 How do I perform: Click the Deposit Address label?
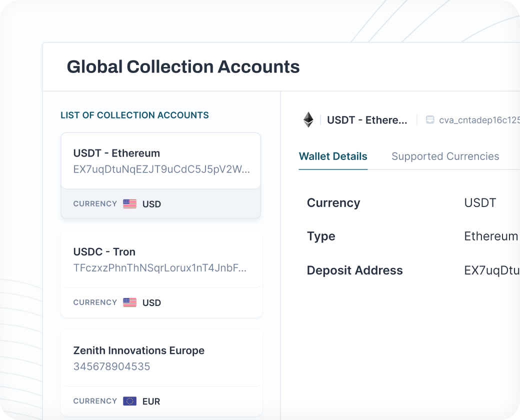pos(355,270)
